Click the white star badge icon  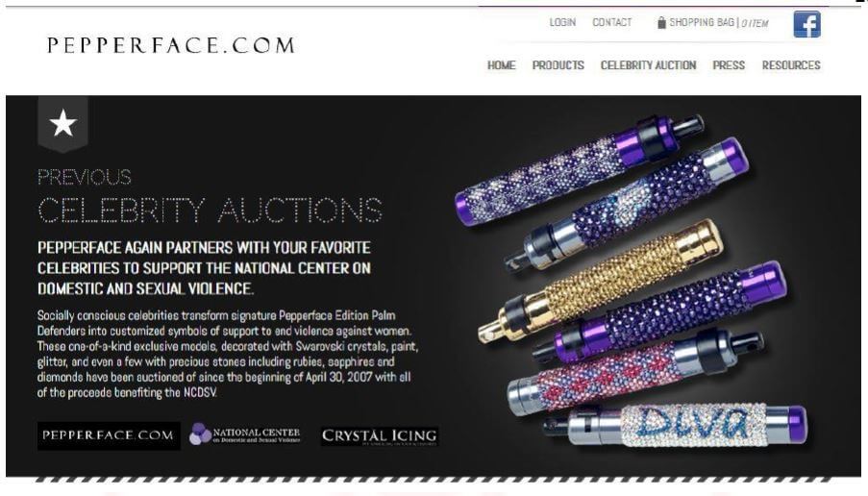(62, 123)
